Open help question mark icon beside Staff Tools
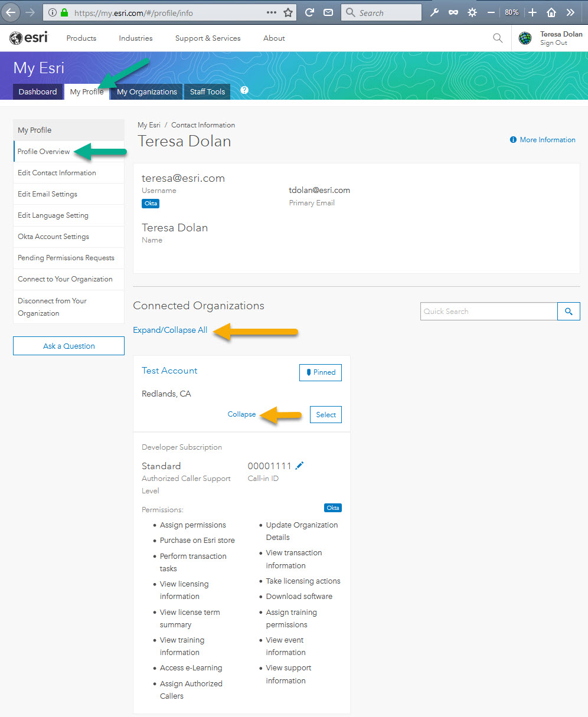588x717 pixels. pyautogui.click(x=244, y=90)
